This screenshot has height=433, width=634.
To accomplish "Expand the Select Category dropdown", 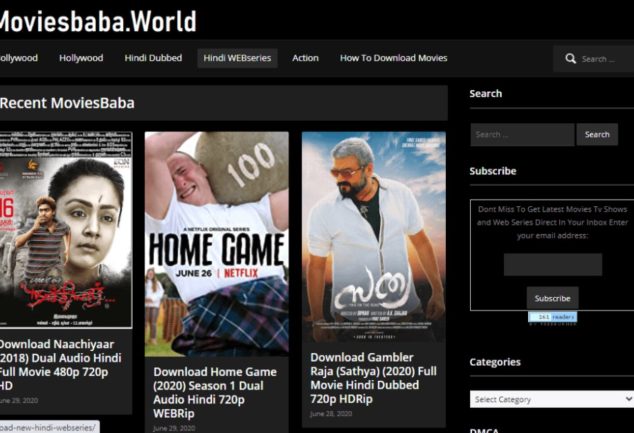I will click(552, 399).
